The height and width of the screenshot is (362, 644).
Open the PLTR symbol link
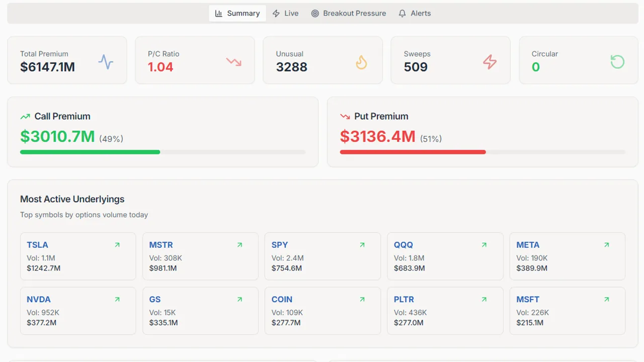tap(404, 299)
